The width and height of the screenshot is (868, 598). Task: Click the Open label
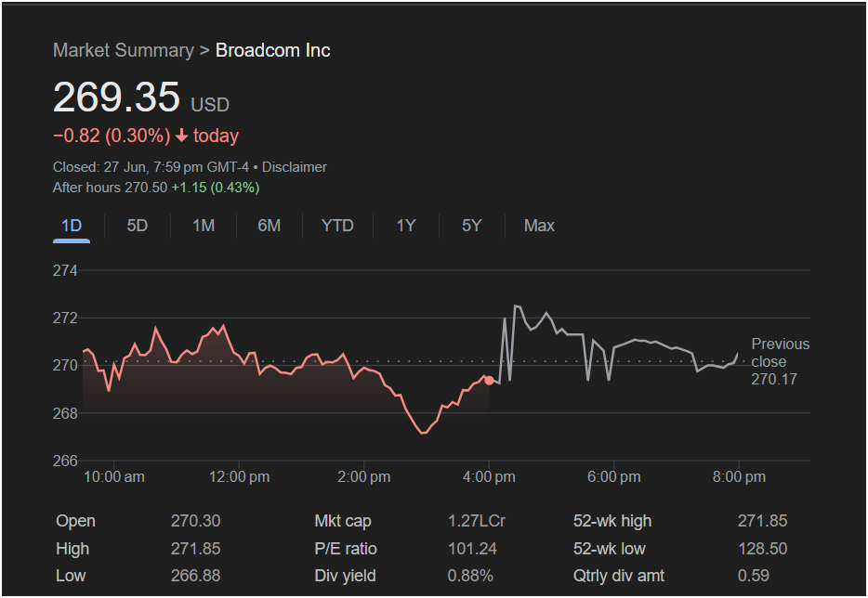[x=76, y=521]
